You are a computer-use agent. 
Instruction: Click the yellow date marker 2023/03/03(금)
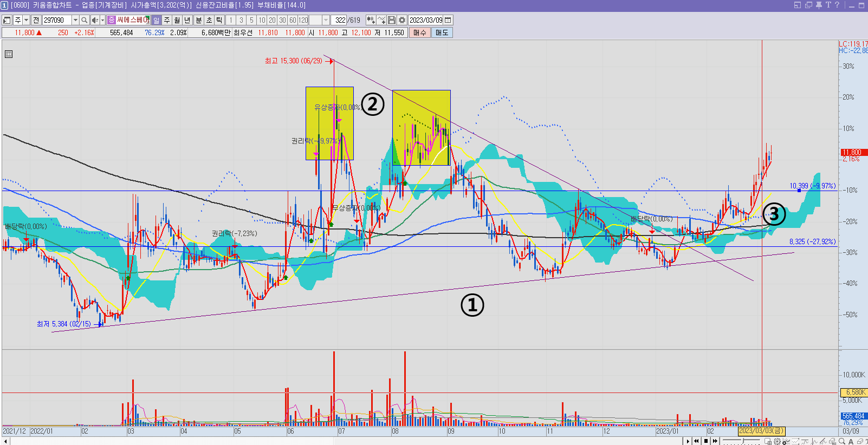tap(762, 431)
